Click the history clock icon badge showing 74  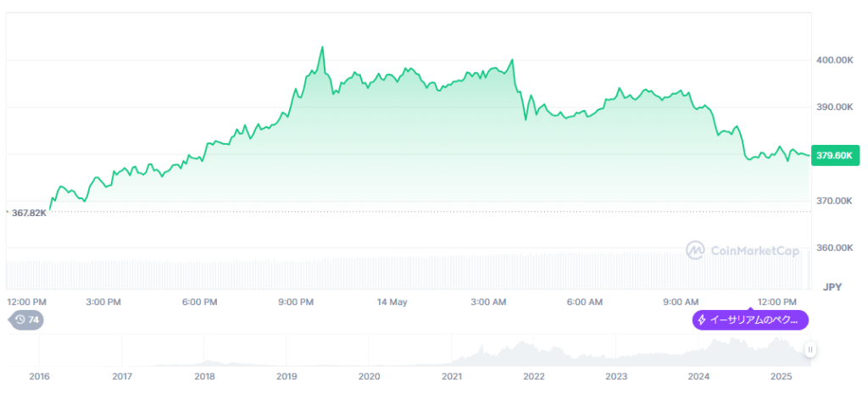pyautogui.click(x=25, y=320)
